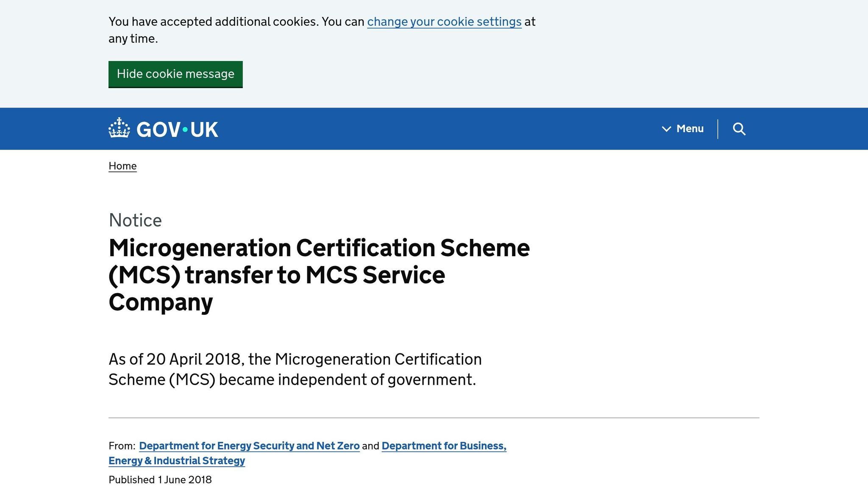Open Department for Energy Security and Net Zero

click(x=249, y=446)
